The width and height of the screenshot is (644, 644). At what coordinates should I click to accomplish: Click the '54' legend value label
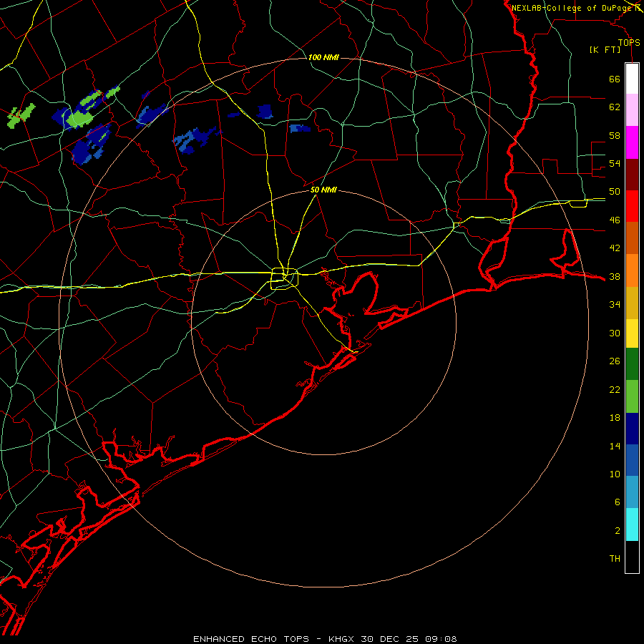click(x=615, y=163)
